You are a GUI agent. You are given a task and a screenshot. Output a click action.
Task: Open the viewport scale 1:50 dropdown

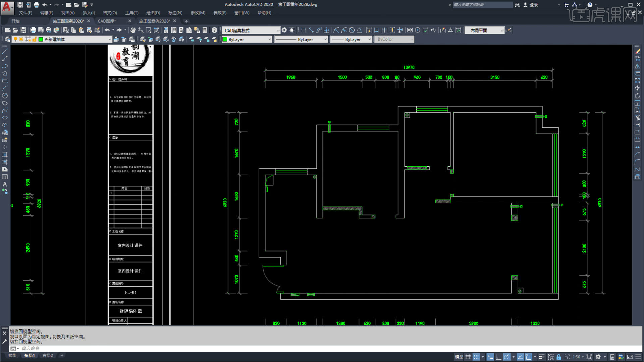(x=578, y=357)
